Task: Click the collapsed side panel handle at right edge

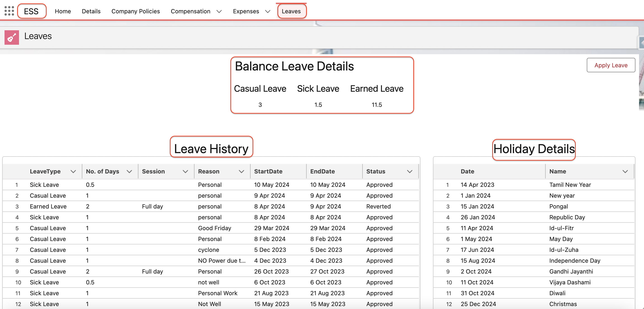Action: [642, 43]
